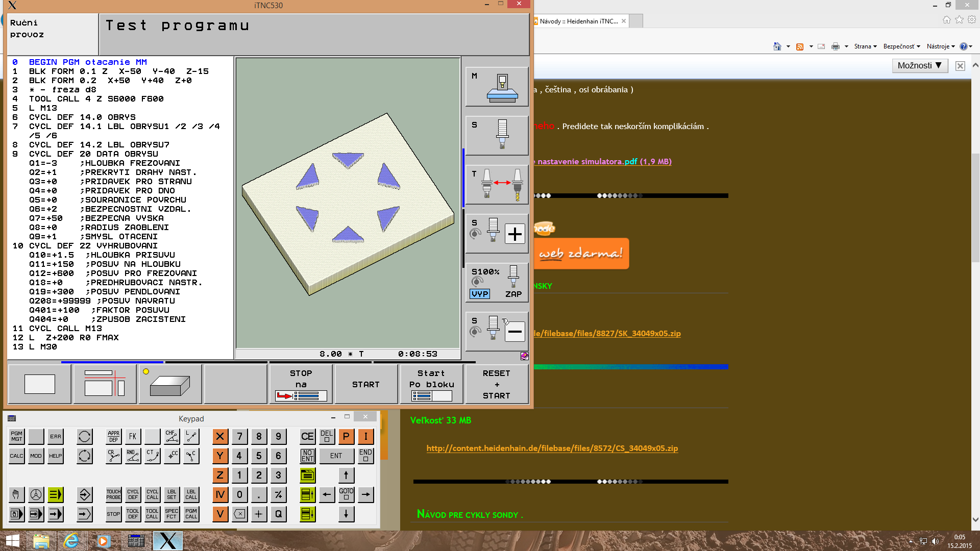Screen dimensions: 980x551
Task: Open the Strana menu
Action: (865, 46)
